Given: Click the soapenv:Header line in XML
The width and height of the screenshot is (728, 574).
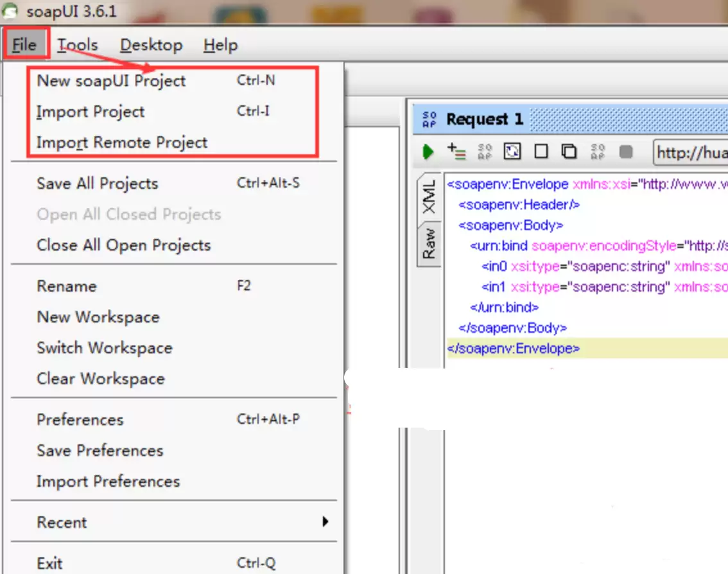Looking at the screenshot, I should coord(519,205).
